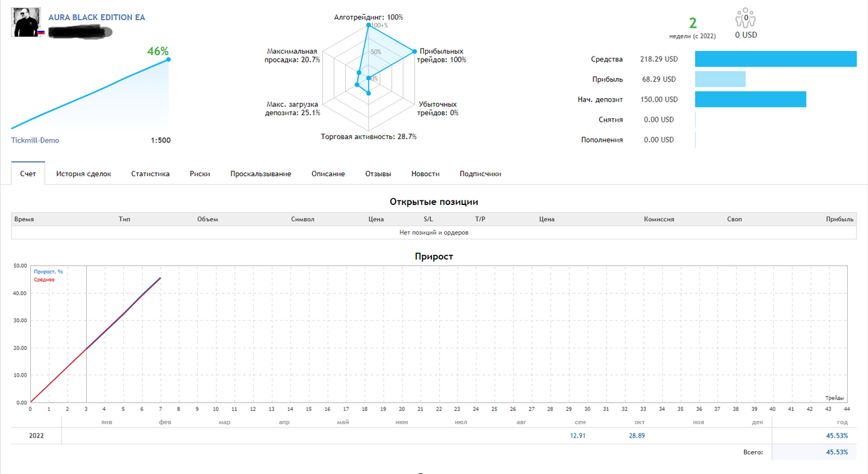Click the Прибыль light blue bar
Image resolution: width=868 pixels, height=474 pixels.
[720, 79]
